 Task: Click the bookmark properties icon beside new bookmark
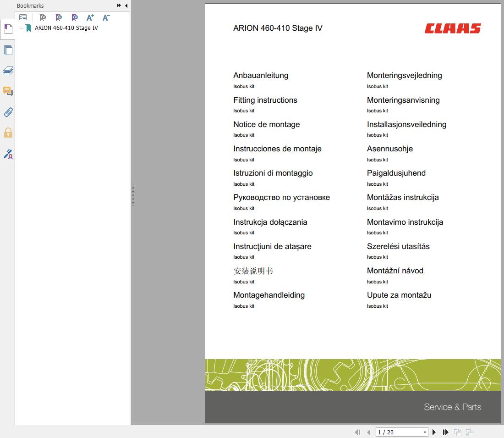[75, 17]
